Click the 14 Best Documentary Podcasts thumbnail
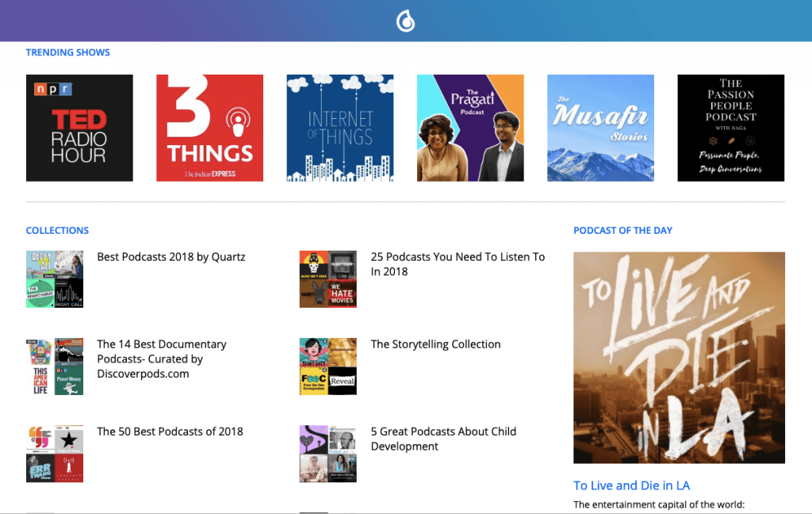The image size is (812, 514). [55, 366]
